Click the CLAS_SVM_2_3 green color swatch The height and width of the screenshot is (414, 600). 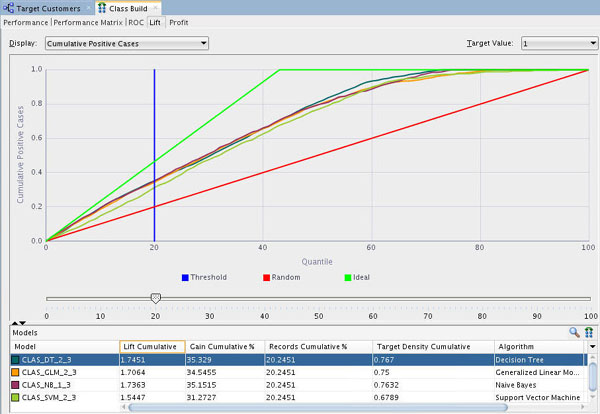click(x=15, y=398)
